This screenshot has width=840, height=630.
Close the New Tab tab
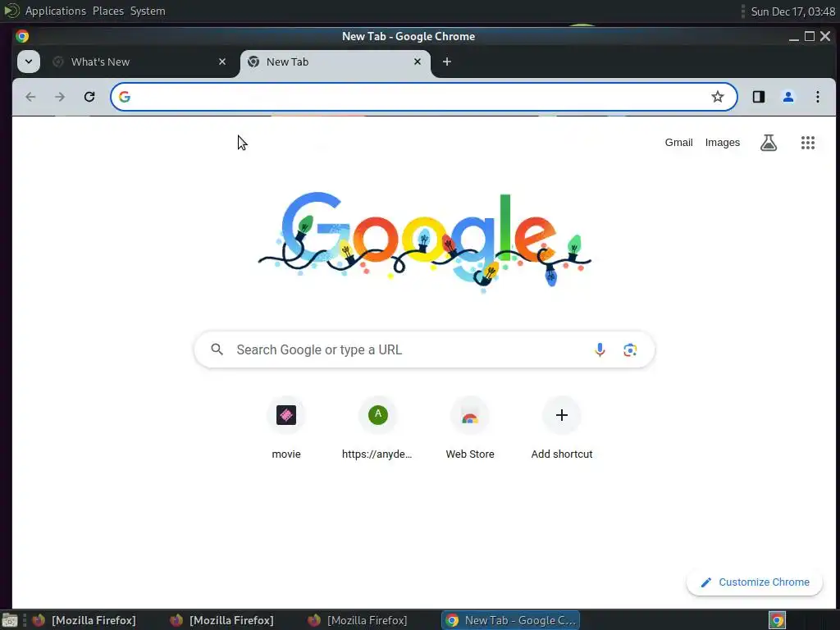pyautogui.click(x=418, y=62)
